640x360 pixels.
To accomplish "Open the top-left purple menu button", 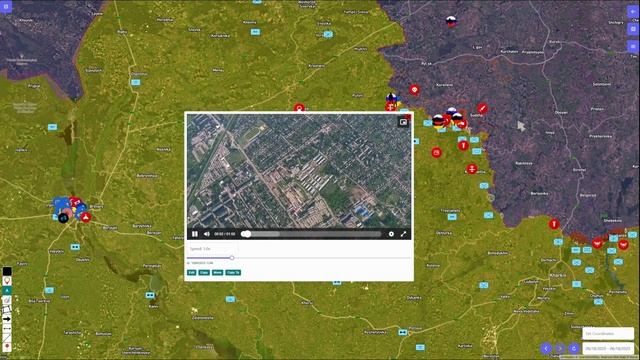I will [6, 7].
